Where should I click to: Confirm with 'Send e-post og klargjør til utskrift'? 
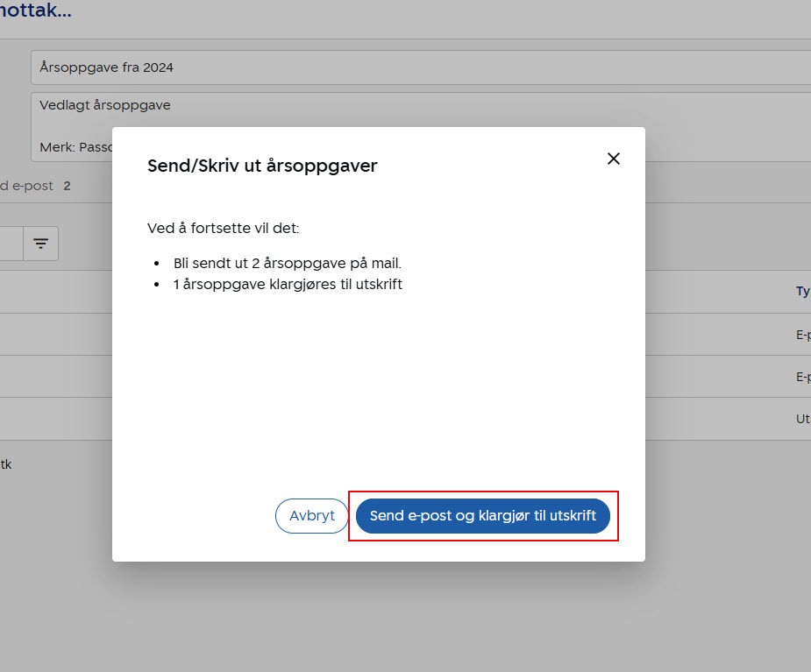point(482,516)
